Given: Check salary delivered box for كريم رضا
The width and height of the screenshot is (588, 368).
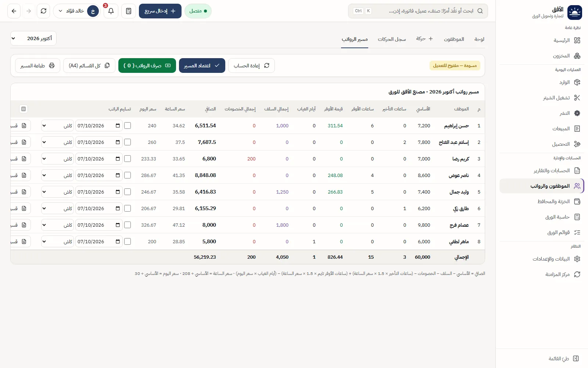Looking at the screenshot, I should click(128, 159).
